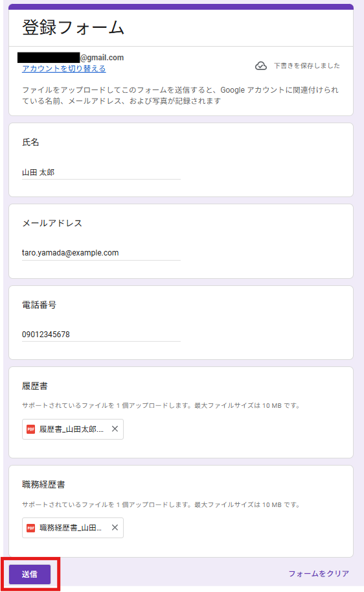364x592 pixels.
Task: Click the PDF icon on the 履歴書 file
Action: (30, 429)
